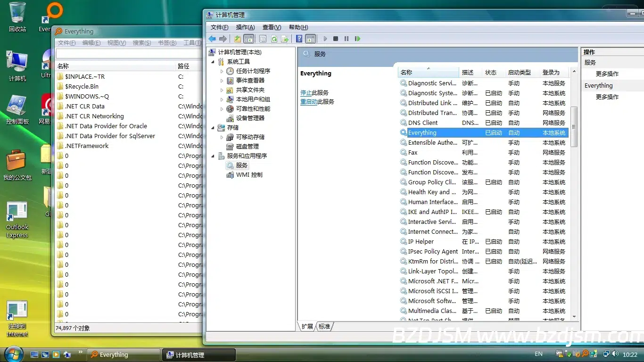This screenshot has height=362, width=644.
Task: Select 事件查看器 icon in the tree
Action: (230, 81)
